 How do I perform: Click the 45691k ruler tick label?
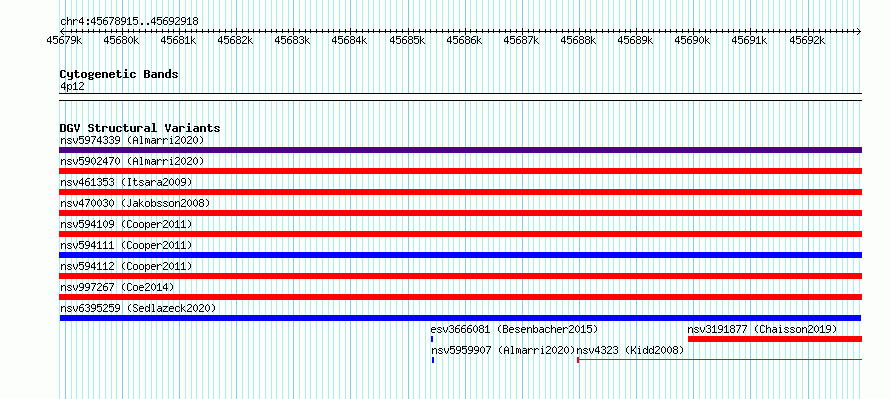(749, 40)
